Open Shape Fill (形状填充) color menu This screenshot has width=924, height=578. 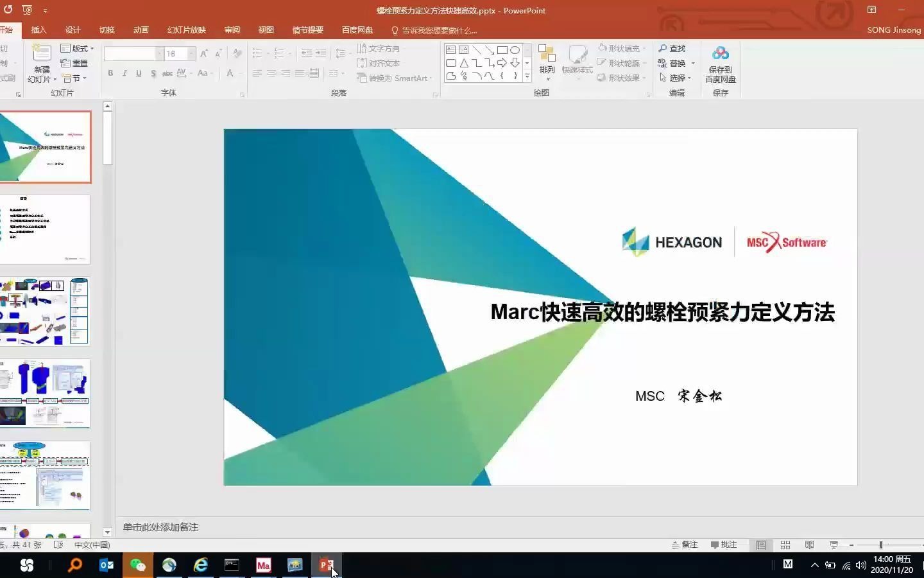coord(621,49)
